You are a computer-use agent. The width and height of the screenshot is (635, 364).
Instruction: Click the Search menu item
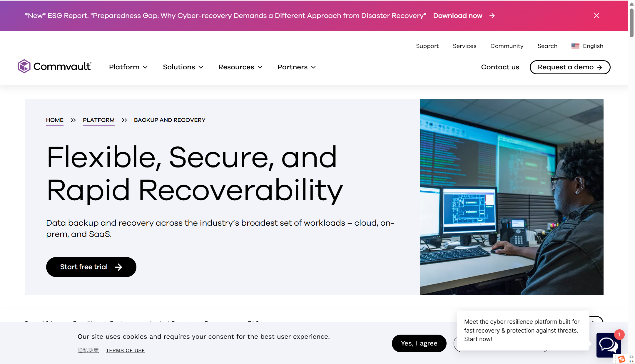click(x=547, y=46)
